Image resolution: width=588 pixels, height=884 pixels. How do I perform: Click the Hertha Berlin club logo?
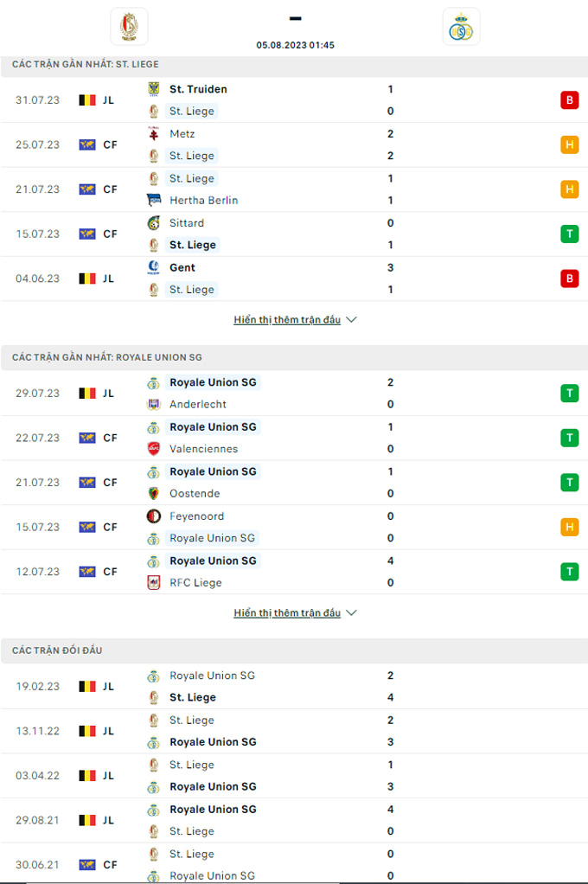coord(154,200)
